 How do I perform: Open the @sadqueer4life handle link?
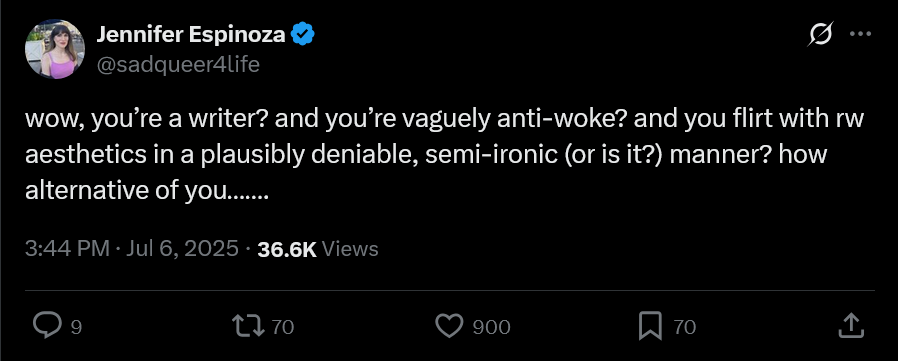(178, 65)
